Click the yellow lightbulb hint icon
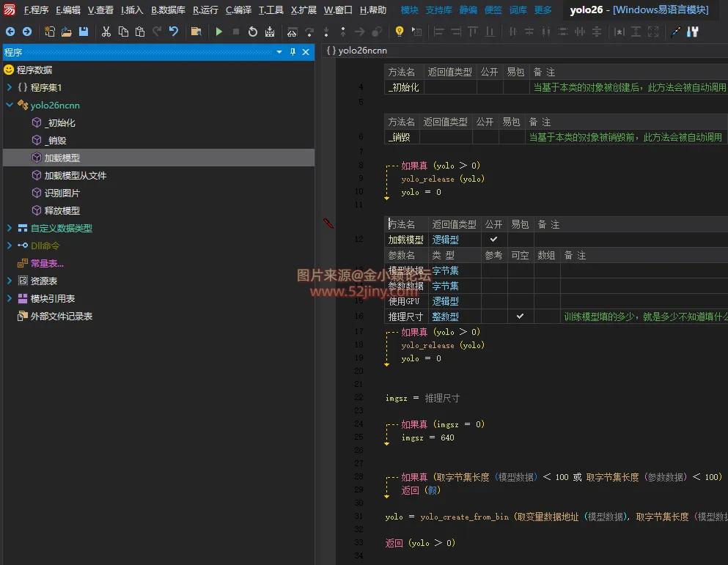The image size is (728, 565). 399,32
